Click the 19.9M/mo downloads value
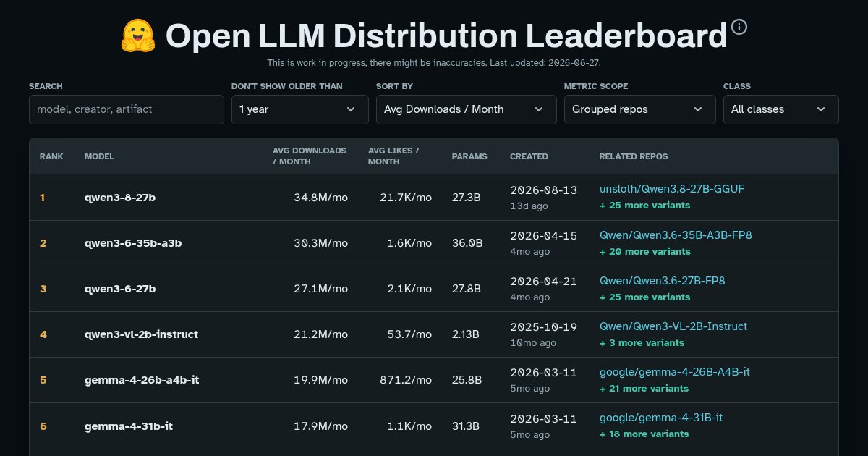Screen dimensions: 868x456 click(321, 380)
